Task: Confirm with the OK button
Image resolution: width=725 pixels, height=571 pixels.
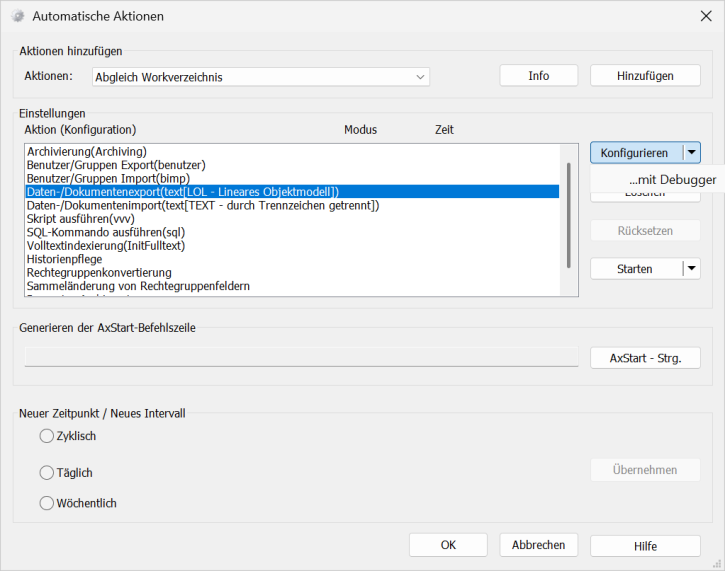Action: point(449,545)
